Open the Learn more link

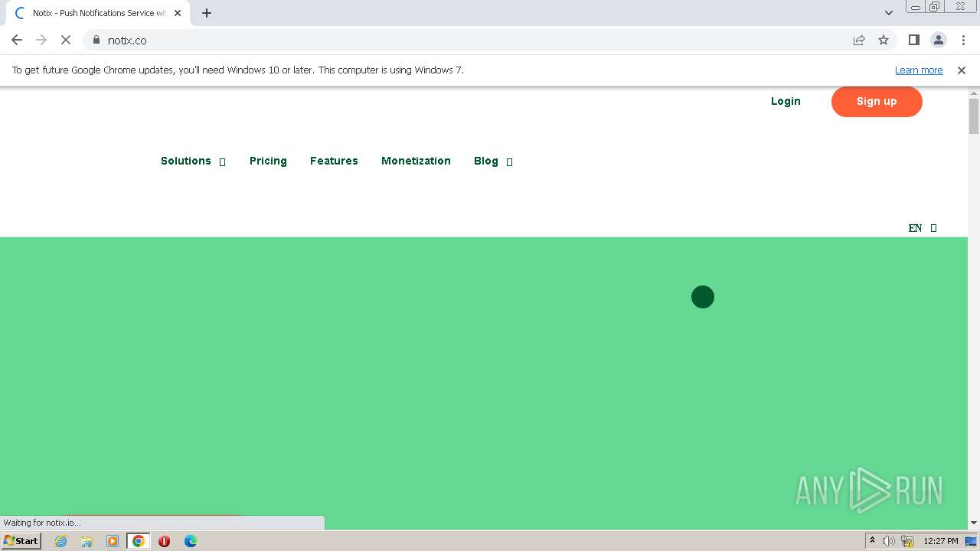(x=919, y=70)
